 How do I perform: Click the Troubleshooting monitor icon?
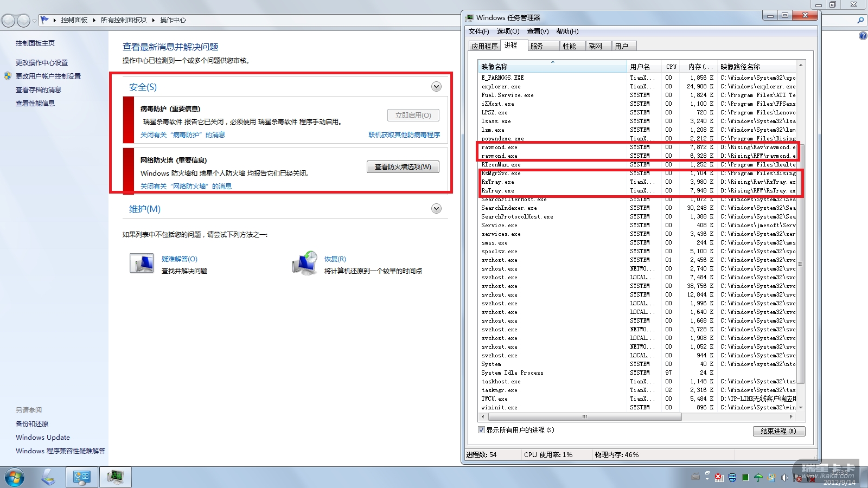click(142, 264)
